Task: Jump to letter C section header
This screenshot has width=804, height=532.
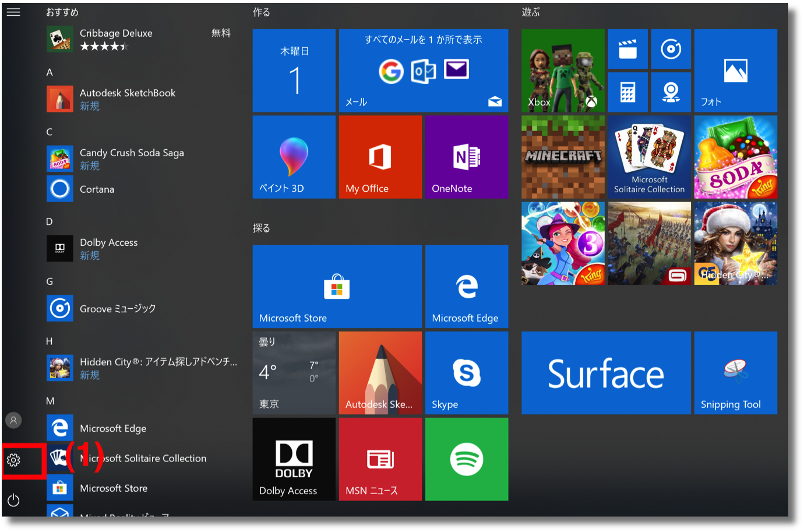Action: [x=50, y=132]
